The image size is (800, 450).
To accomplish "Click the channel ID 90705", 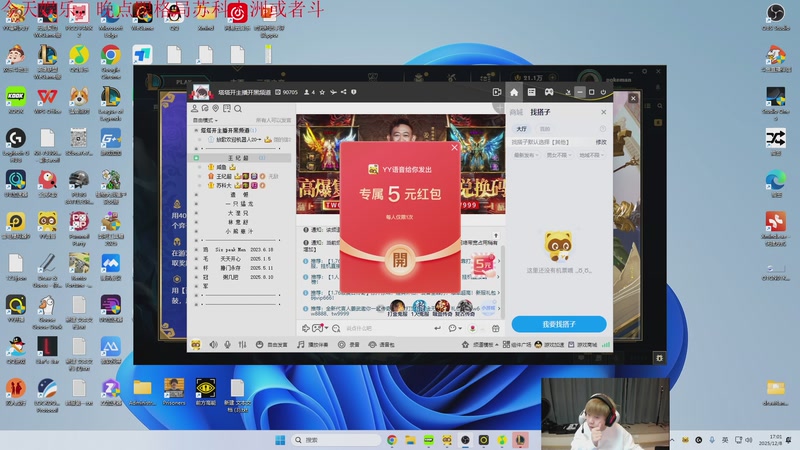I will 290,92.
